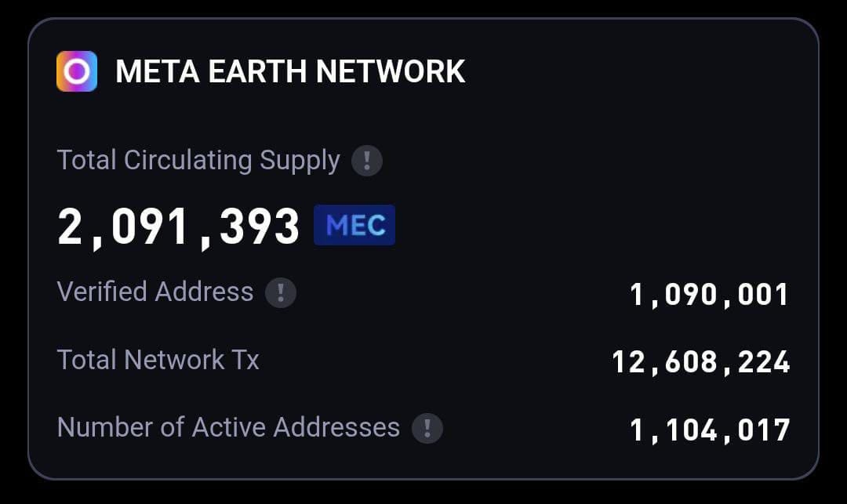847x504 pixels.
Task: Click the Total Network Tx label
Action: click(158, 360)
